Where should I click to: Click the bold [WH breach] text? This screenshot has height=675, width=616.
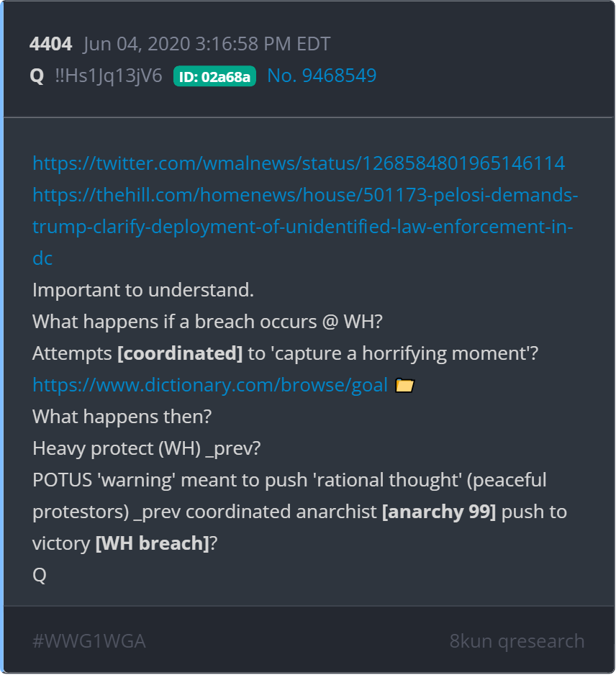pyautogui.click(x=152, y=543)
